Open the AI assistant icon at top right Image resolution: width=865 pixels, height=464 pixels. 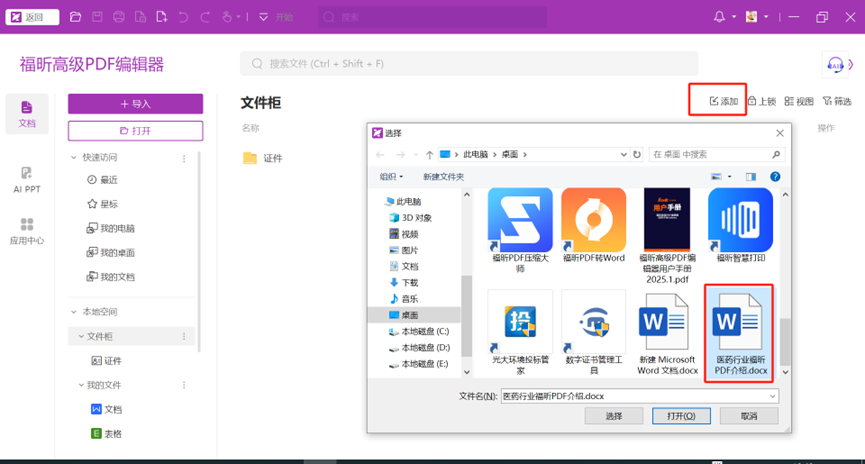point(835,65)
